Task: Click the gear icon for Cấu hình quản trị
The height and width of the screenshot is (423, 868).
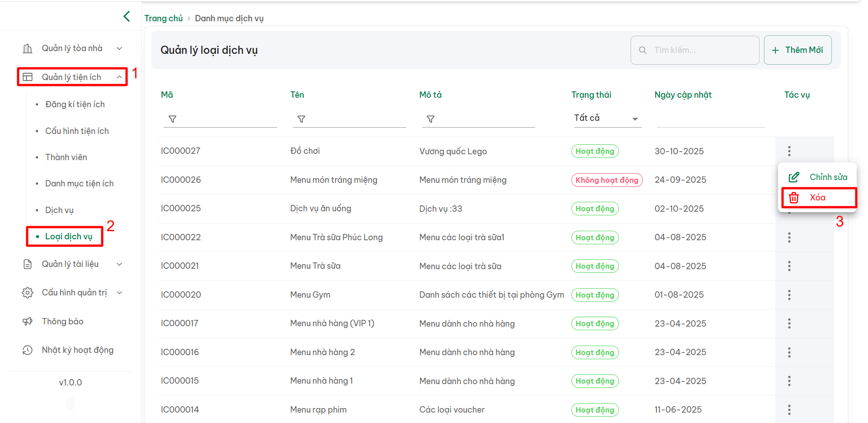Action: [28, 293]
